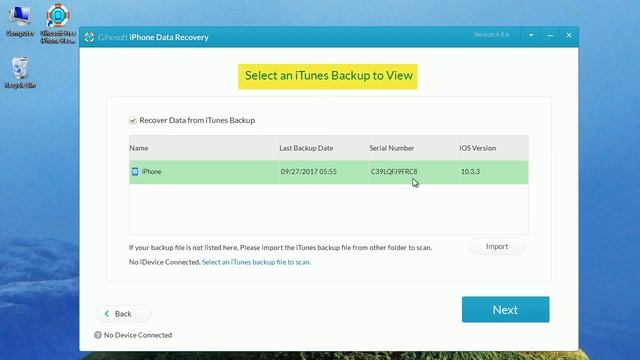This screenshot has width=640, height=360.
Task: Select the Recycle Bin desktop icon
Action: pos(20,73)
